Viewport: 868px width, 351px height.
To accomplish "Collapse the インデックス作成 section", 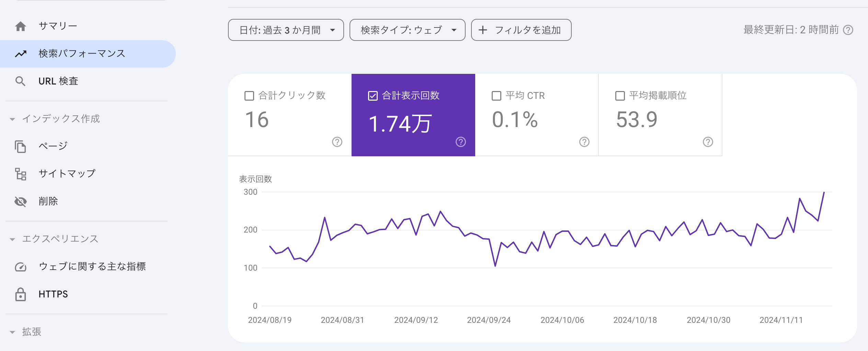I will [12, 119].
